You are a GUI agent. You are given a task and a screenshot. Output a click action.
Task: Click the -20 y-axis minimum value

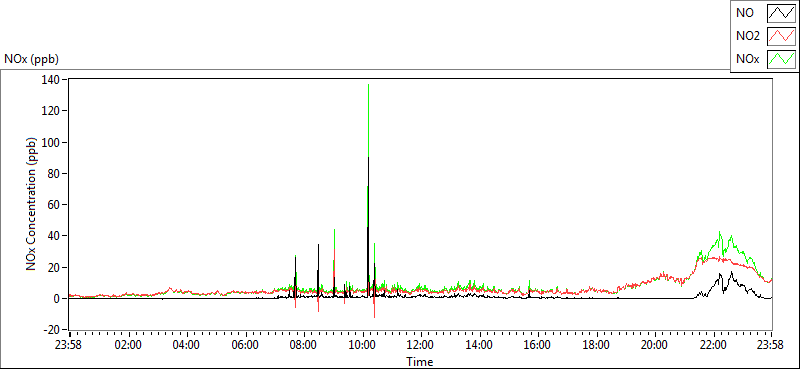point(51,330)
